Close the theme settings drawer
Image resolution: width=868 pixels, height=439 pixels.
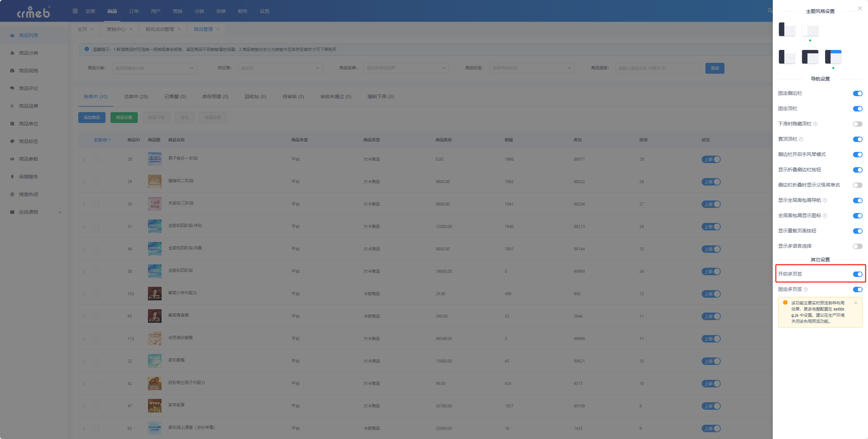[860, 8]
